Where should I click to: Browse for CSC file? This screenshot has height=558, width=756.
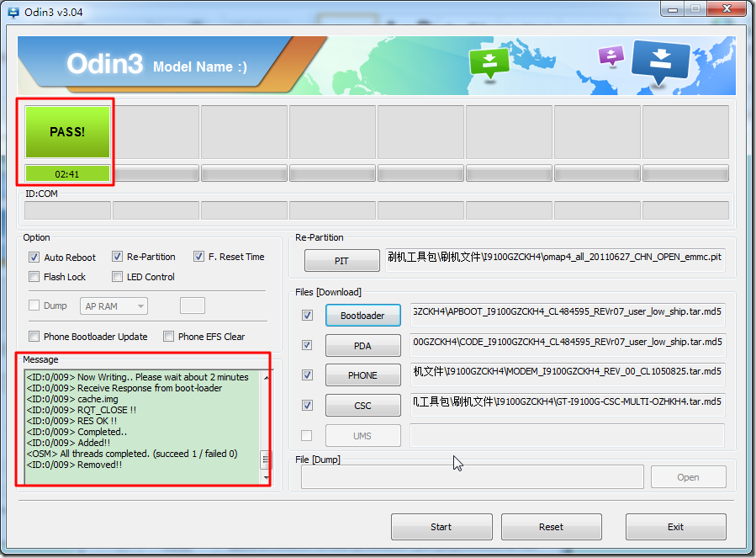pos(362,406)
